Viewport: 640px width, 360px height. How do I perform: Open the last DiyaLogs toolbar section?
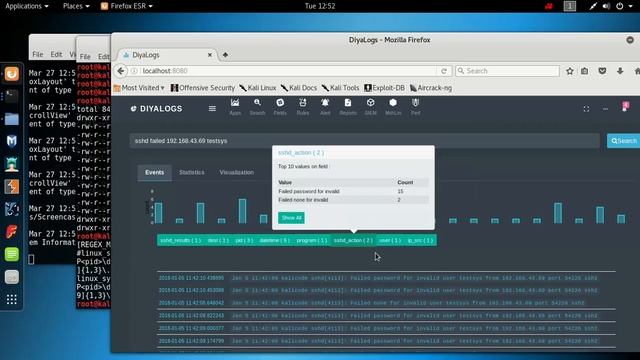416,107
